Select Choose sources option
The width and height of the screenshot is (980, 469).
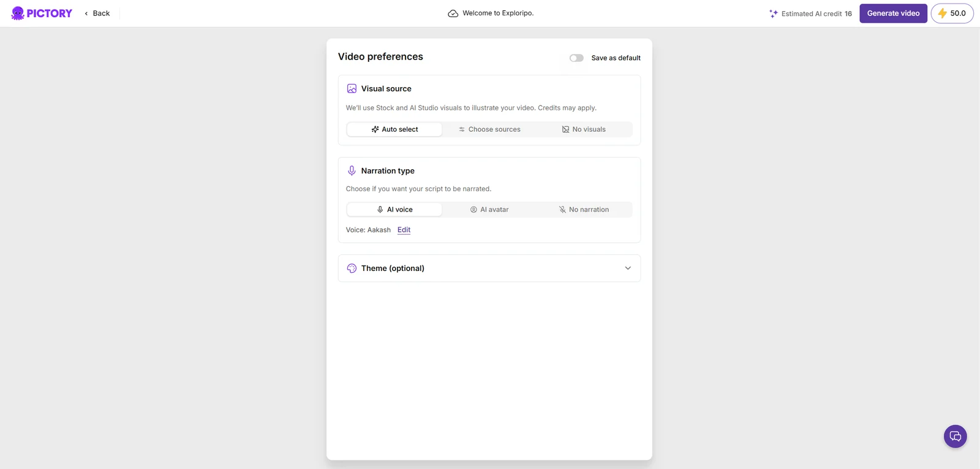click(x=489, y=129)
